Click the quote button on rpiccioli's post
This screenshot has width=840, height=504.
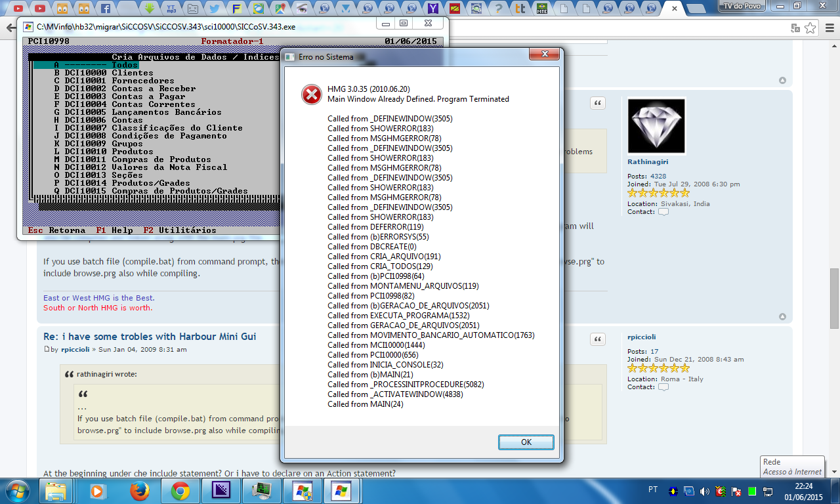click(x=598, y=339)
